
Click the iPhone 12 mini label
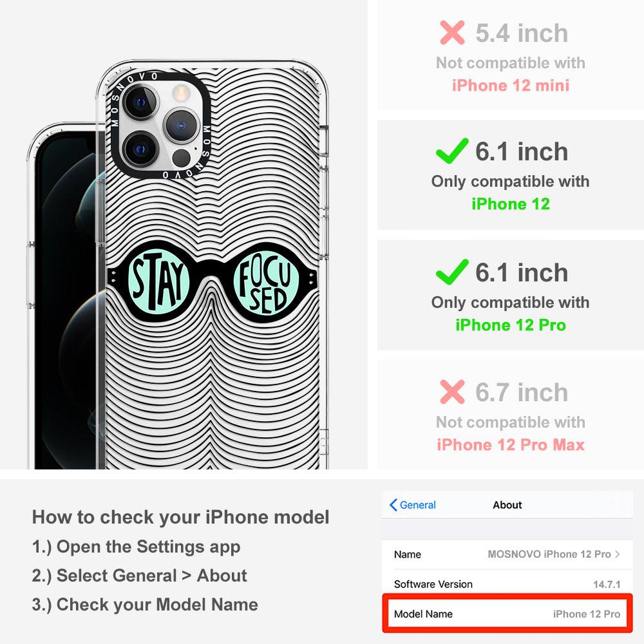pos(511,86)
